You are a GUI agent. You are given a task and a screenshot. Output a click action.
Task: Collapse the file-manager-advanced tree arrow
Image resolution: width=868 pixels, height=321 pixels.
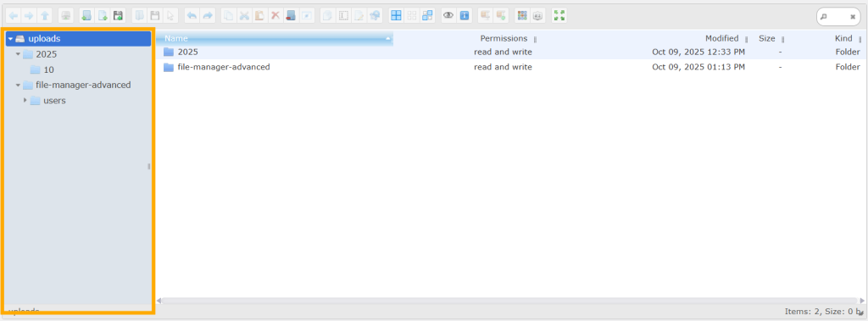(x=19, y=86)
